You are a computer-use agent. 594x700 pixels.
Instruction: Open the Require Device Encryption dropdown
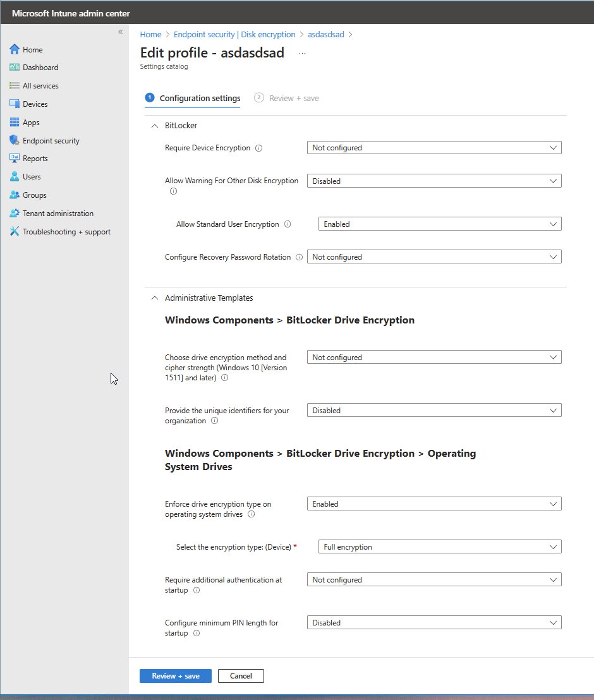pos(433,147)
